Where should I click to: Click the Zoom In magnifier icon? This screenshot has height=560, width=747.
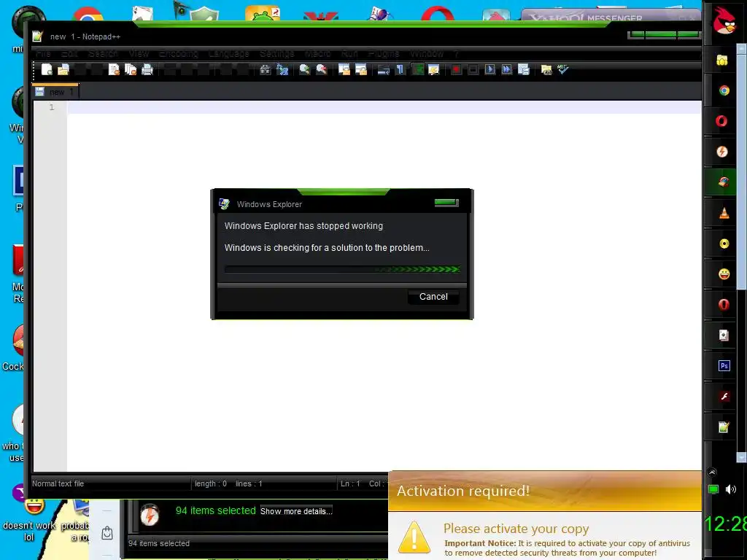point(304,69)
